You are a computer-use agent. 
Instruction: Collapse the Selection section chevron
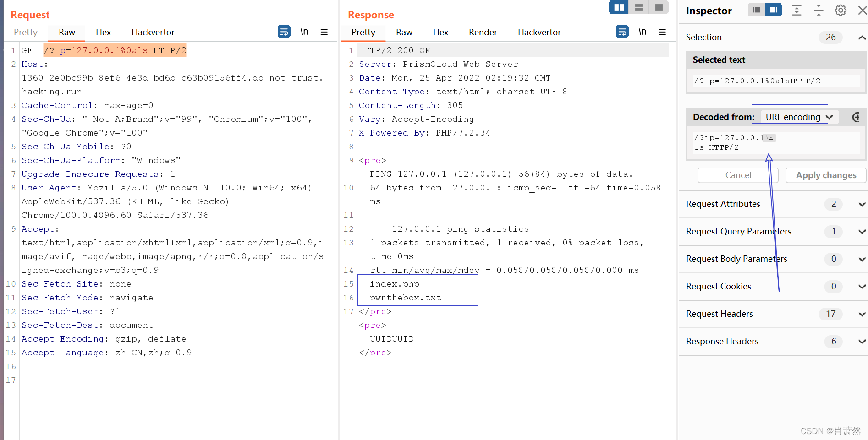tap(862, 38)
